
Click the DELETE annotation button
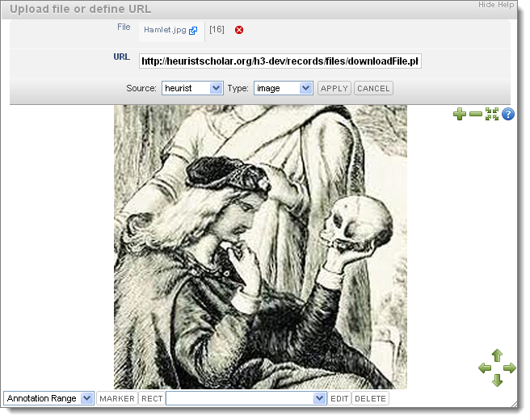[x=370, y=399]
